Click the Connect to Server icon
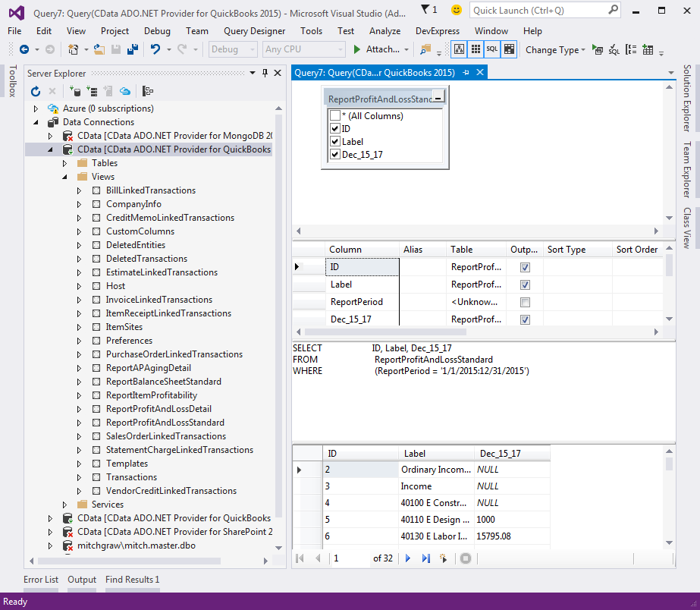The width and height of the screenshot is (700, 610). (x=92, y=92)
